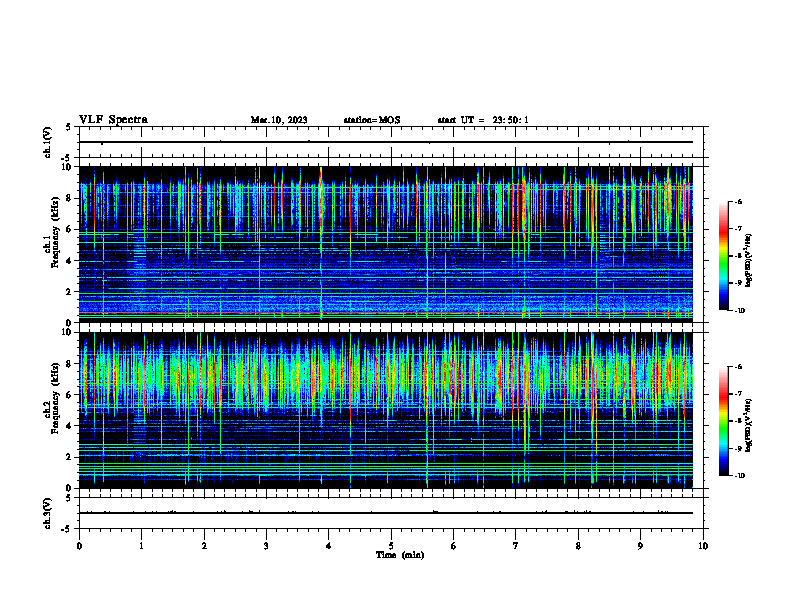This screenshot has width=792, height=612.
Task: Click the ch.2 spectrogram color bar
Action: 724,421
